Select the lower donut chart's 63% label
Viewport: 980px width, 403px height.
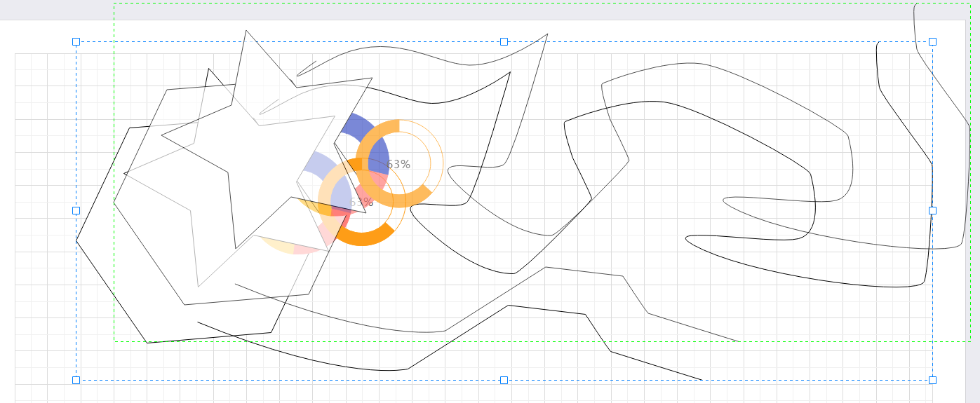362,203
